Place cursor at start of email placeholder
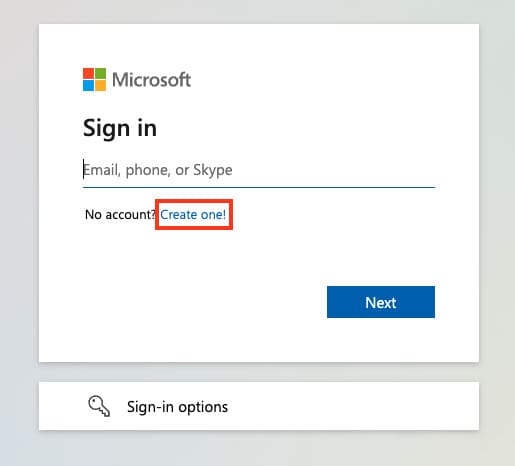The image size is (515, 466). pyautogui.click(x=84, y=169)
